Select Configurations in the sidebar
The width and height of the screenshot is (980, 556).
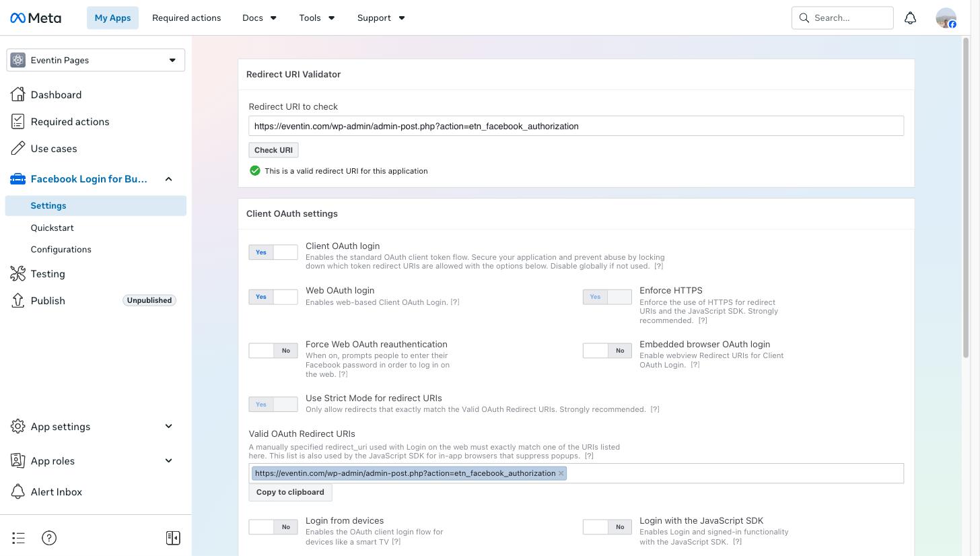pyautogui.click(x=61, y=249)
